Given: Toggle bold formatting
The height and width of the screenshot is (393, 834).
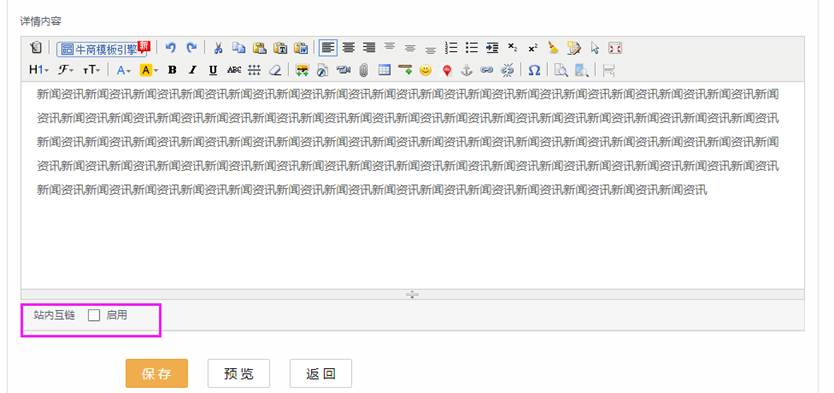Looking at the screenshot, I should pyautogui.click(x=172, y=70).
